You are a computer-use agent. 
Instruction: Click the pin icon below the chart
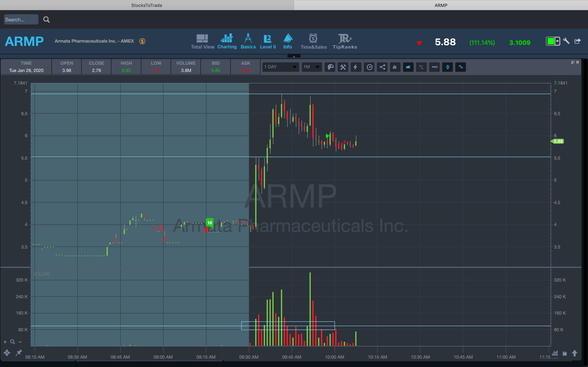18,353
